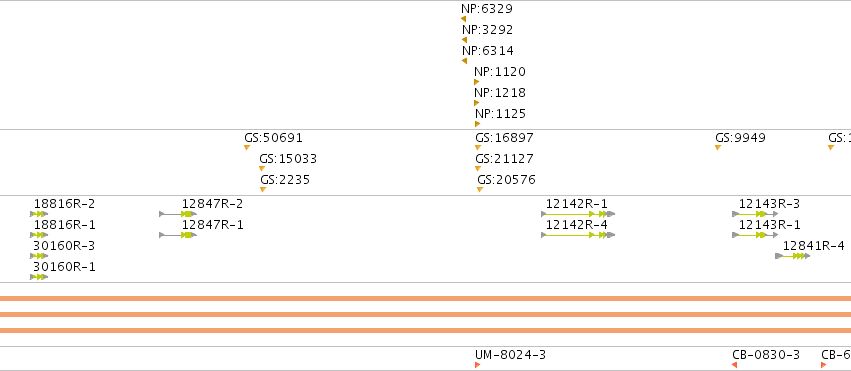Open the 12143R-3 transcript label
851x371 pixels.
point(769,204)
